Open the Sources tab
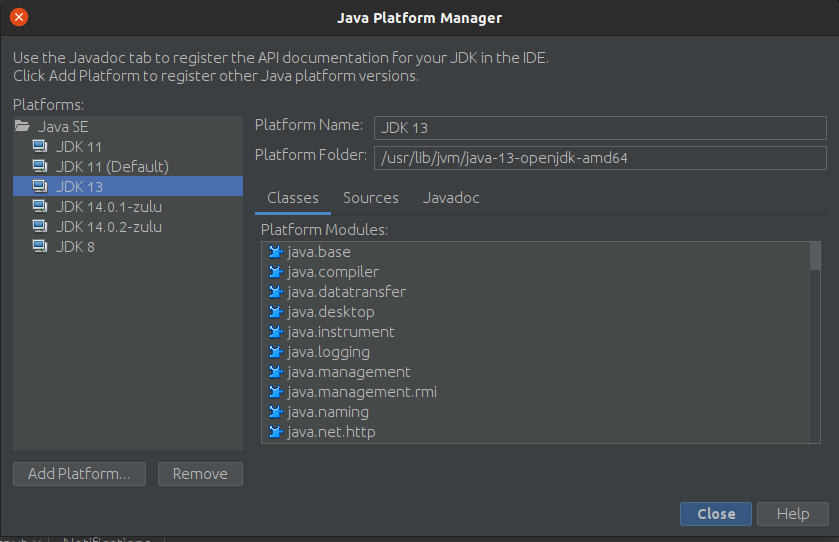 pyautogui.click(x=371, y=199)
